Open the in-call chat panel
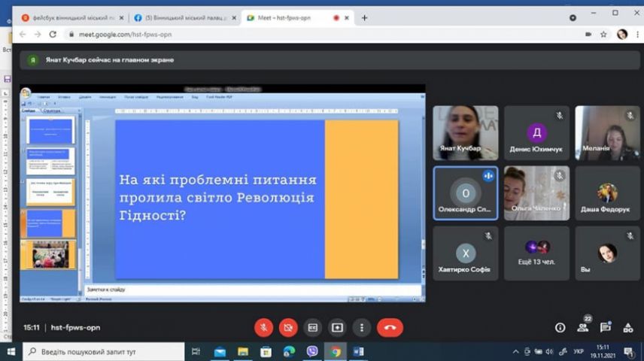The height and width of the screenshot is (361, 644). 606,327
